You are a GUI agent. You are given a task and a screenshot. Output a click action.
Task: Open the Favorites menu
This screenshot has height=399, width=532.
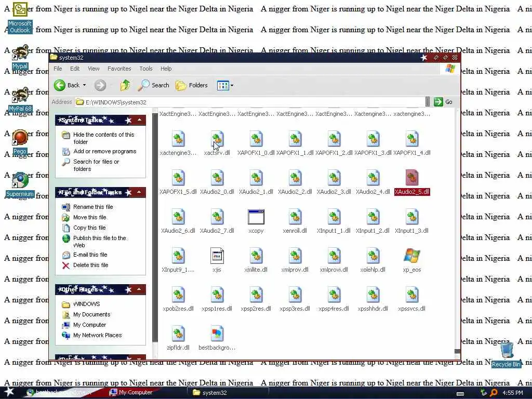coord(119,69)
